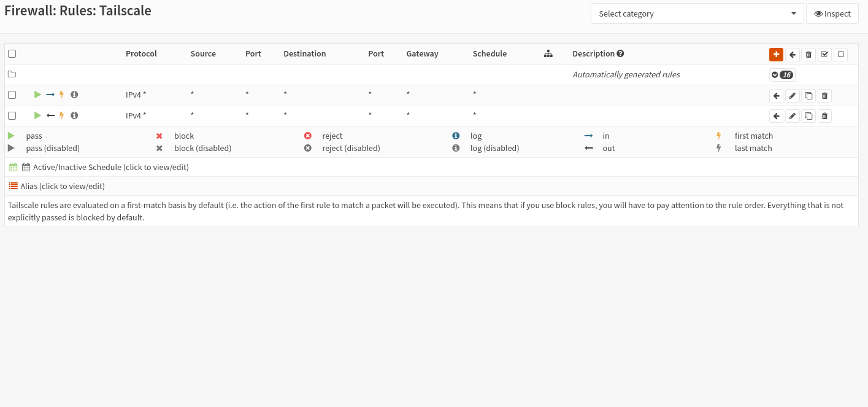Open the Select category dropdown
The width and height of the screenshot is (868, 407).
click(697, 14)
